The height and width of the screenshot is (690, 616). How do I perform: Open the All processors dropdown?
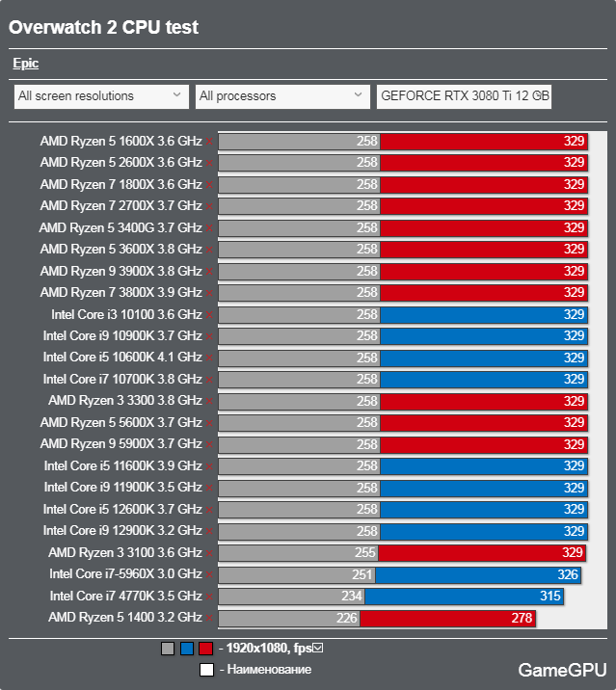282,96
